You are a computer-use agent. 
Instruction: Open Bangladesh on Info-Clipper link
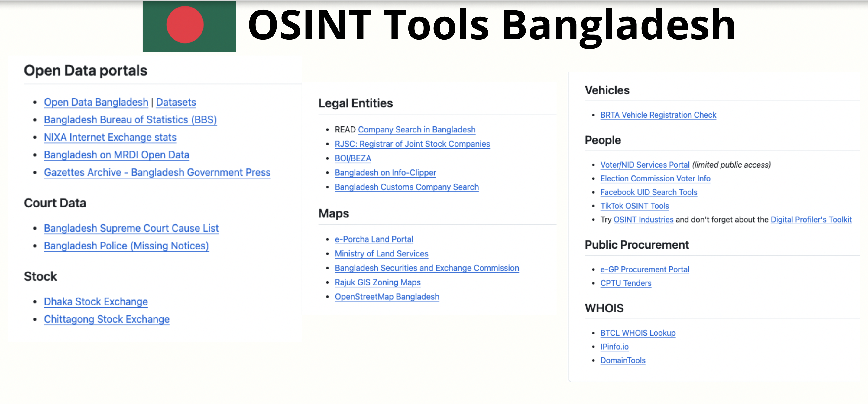tap(385, 173)
